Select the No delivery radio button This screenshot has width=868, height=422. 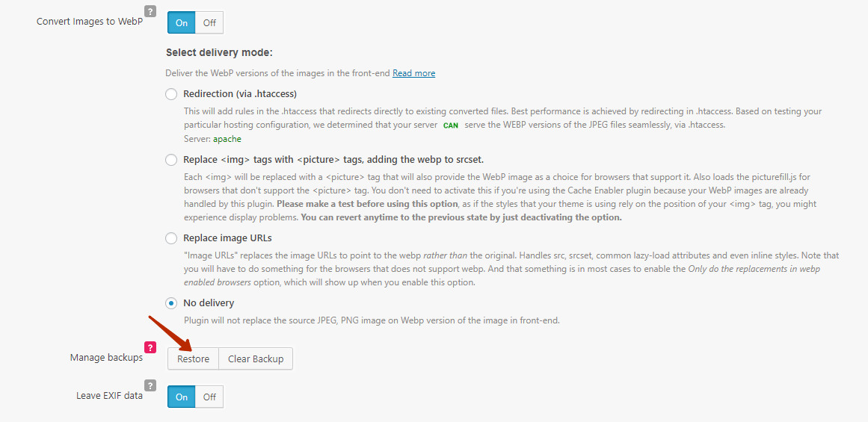point(171,303)
